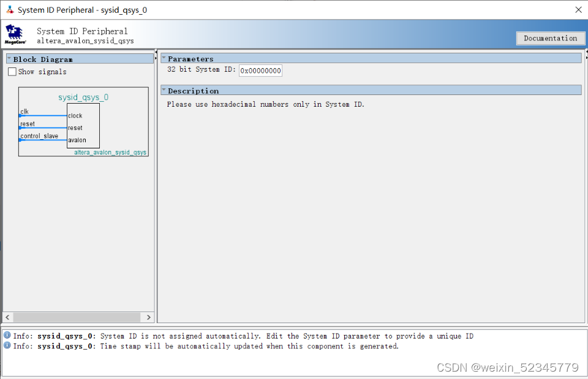Image resolution: width=588 pixels, height=379 pixels.
Task: Close the System ID Peripheral window
Action: tap(578, 10)
